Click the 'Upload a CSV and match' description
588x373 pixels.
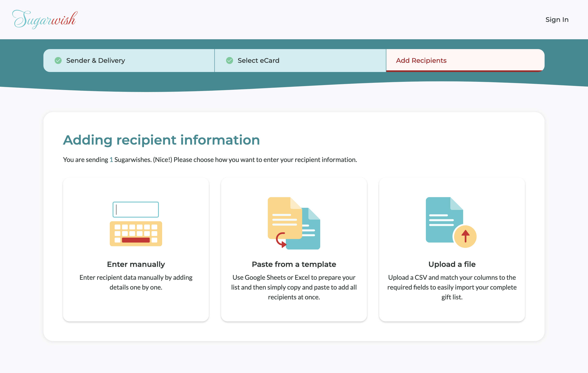click(452, 287)
